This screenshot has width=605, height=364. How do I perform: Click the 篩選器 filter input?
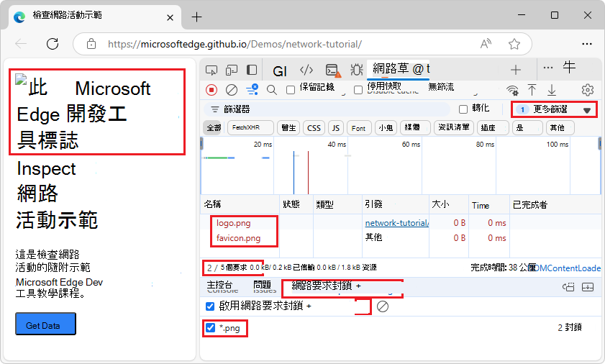[x=327, y=109]
